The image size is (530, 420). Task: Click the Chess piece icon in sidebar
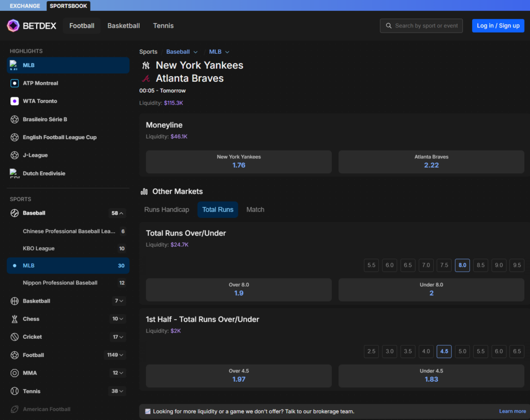[14, 319]
